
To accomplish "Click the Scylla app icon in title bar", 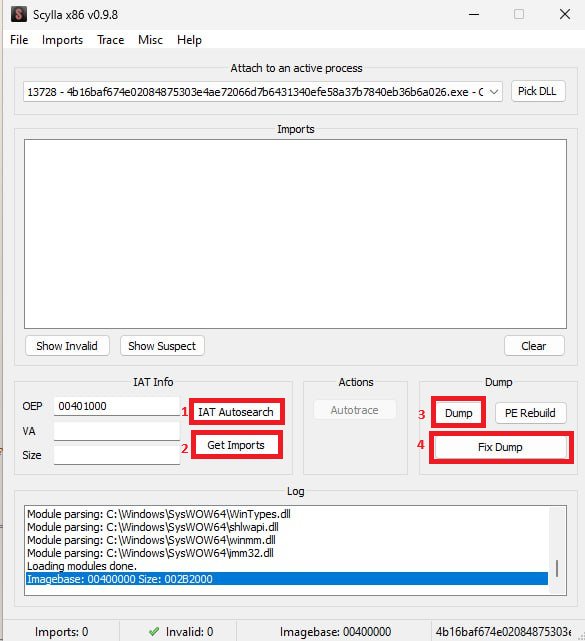I will (18, 14).
